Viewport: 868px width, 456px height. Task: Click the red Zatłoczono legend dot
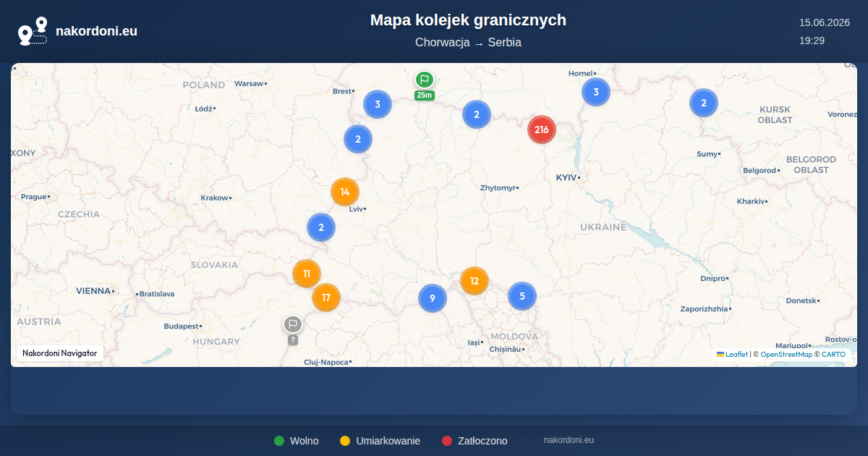(447, 441)
